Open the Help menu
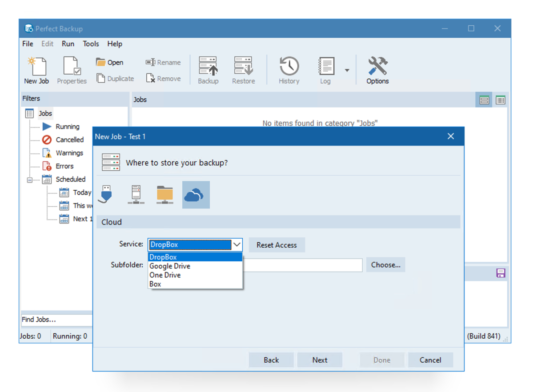 [x=115, y=44]
